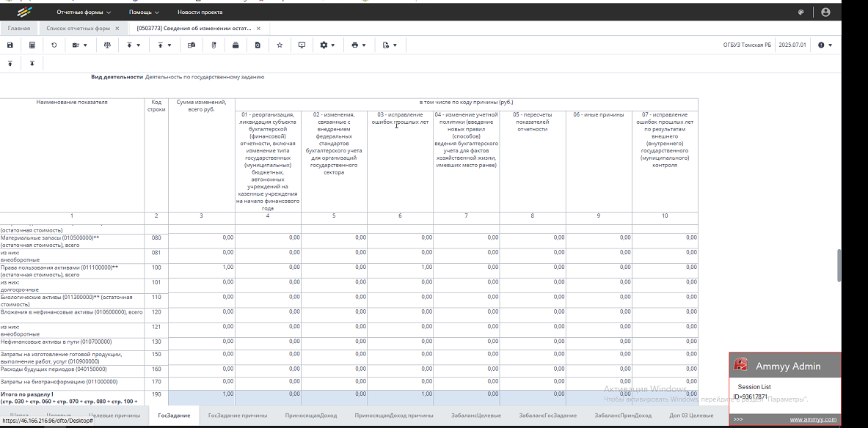Image resolution: width=868 pixels, height=428 pixels.
Task: Click the stacked layers archive icon
Action: coord(236,45)
